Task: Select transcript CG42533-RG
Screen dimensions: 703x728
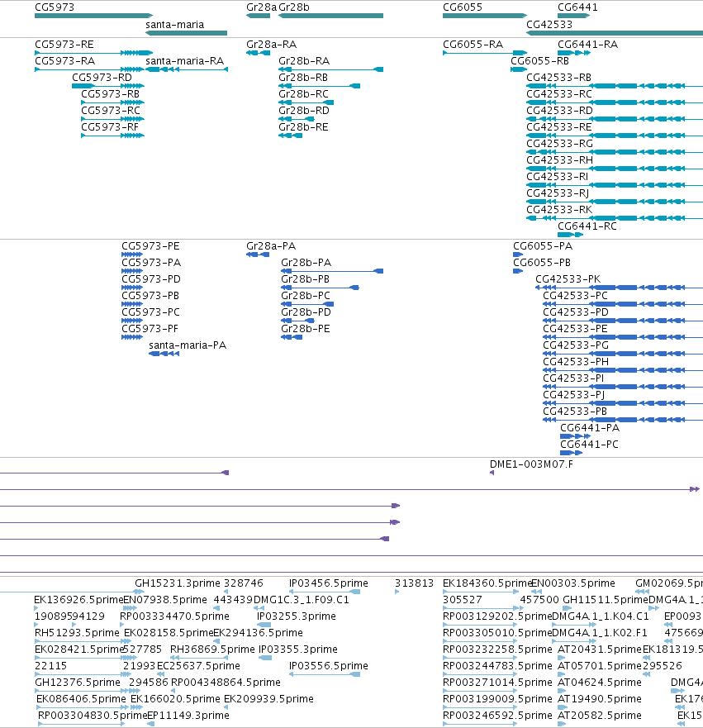Action: (x=615, y=152)
